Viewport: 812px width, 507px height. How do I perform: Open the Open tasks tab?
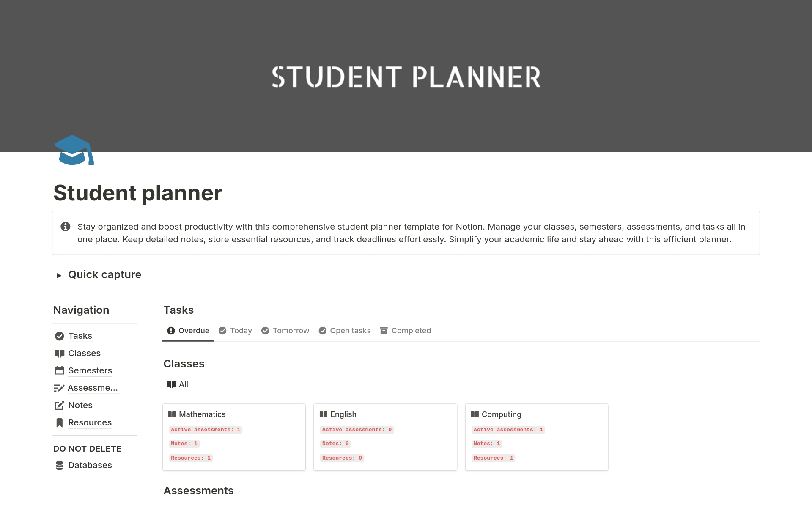(x=345, y=331)
